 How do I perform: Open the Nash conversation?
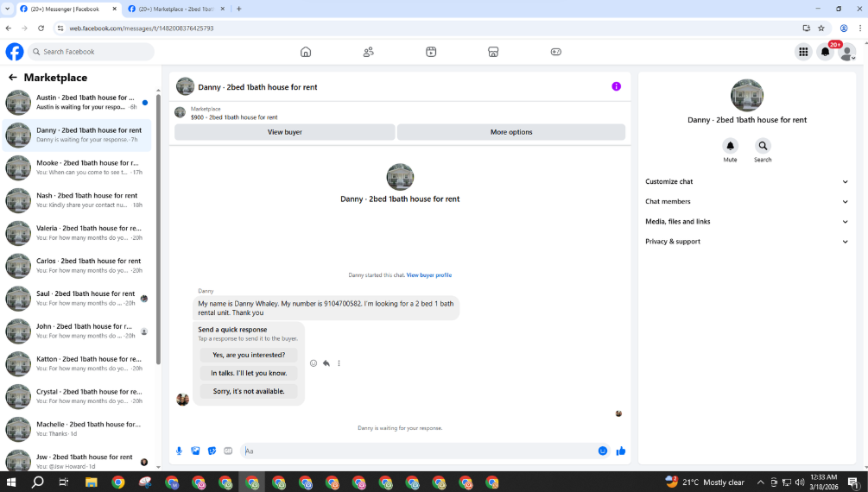[x=77, y=200]
